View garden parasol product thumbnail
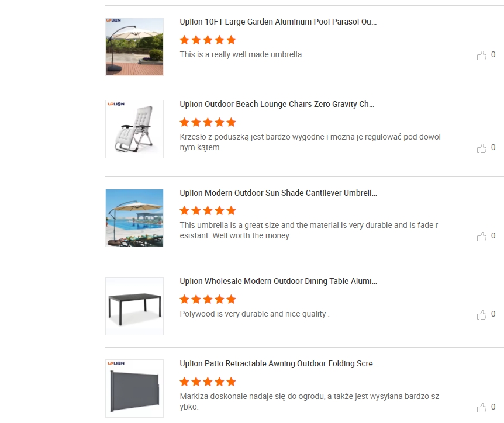Screen dimensions: 504x423 click(134, 47)
